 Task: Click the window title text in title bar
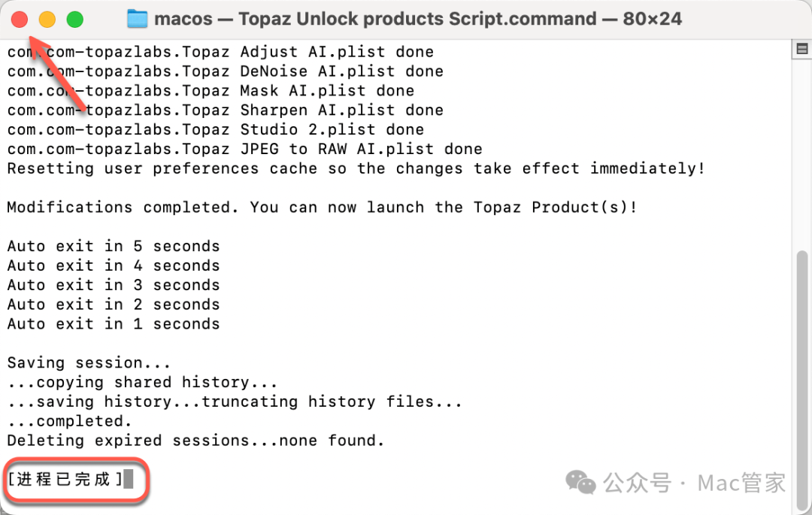coord(417,19)
